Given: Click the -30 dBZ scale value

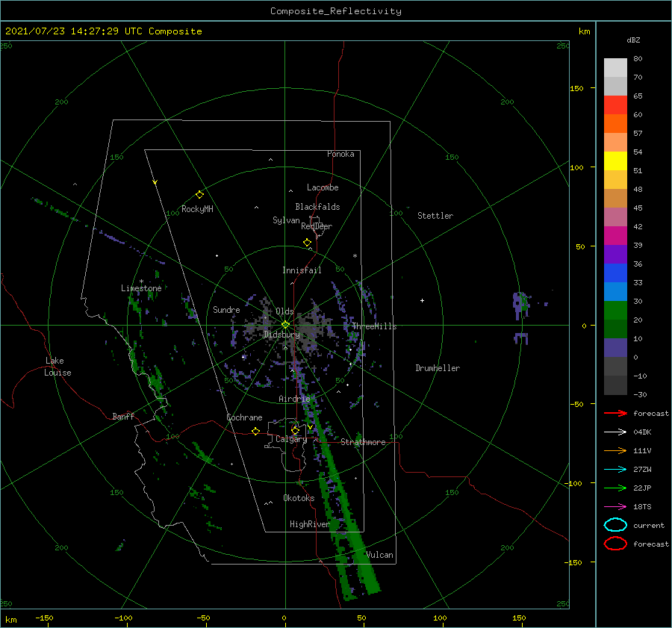Looking at the screenshot, I should 640,394.
